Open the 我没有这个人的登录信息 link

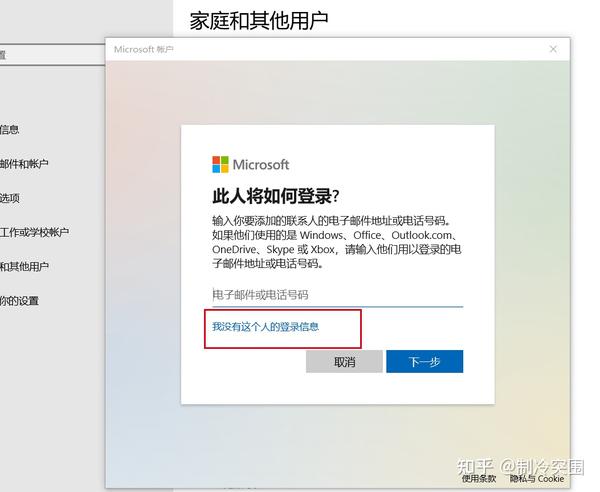265,327
